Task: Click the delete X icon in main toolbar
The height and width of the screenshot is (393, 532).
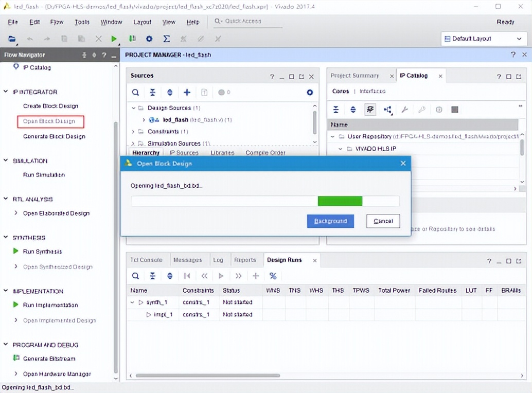Action: [x=98, y=39]
